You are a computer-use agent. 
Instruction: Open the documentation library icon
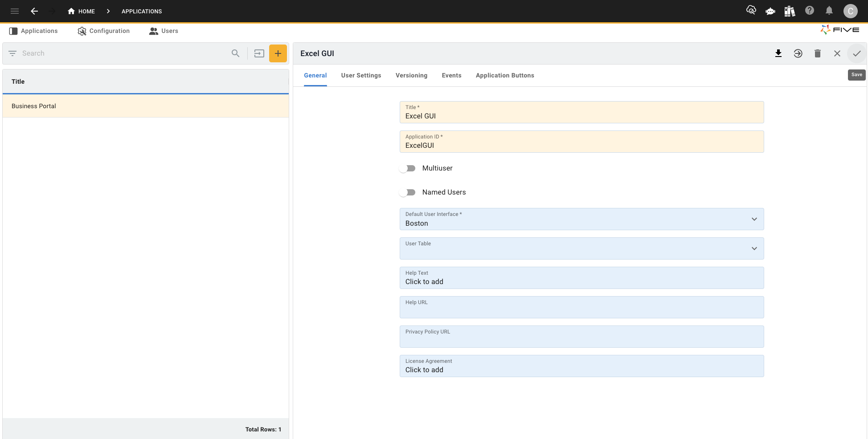[790, 11]
